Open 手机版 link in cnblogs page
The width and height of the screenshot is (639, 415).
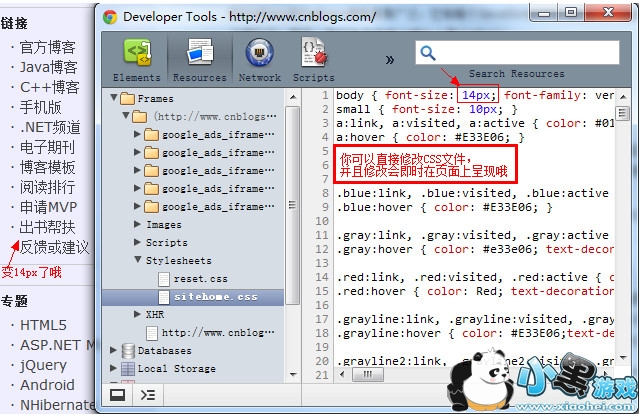point(41,107)
